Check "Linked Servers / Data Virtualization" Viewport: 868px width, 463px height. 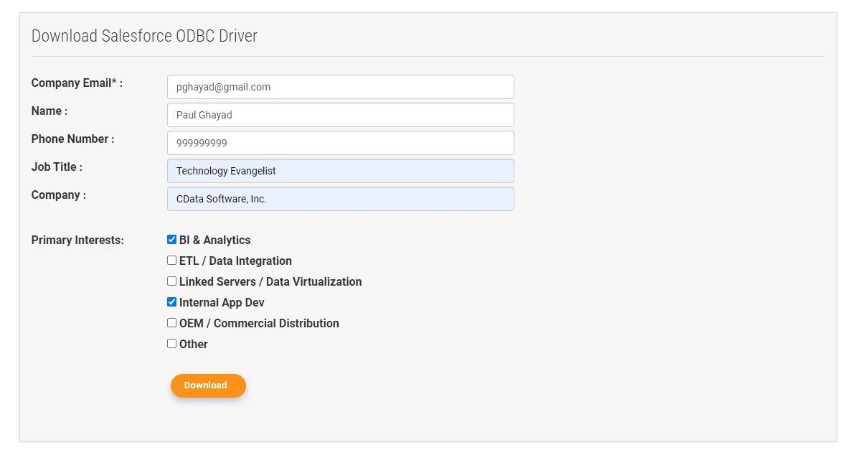pos(171,281)
